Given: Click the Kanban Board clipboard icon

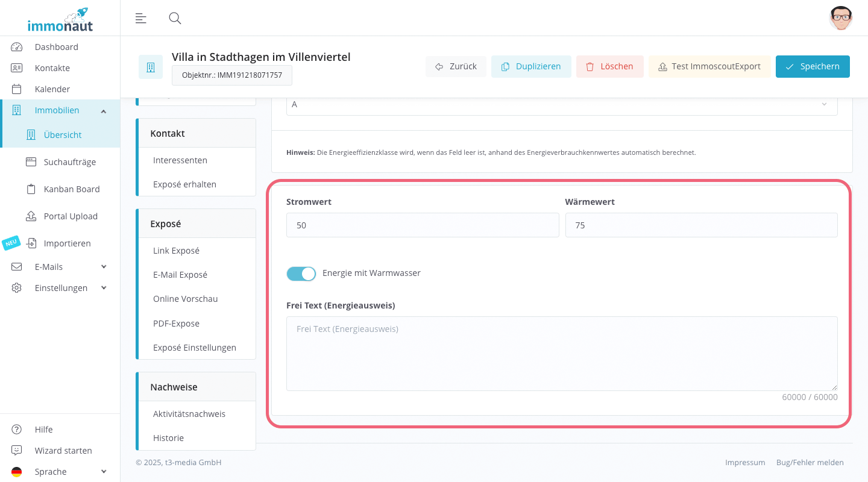Looking at the screenshot, I should tap(31, 189).
